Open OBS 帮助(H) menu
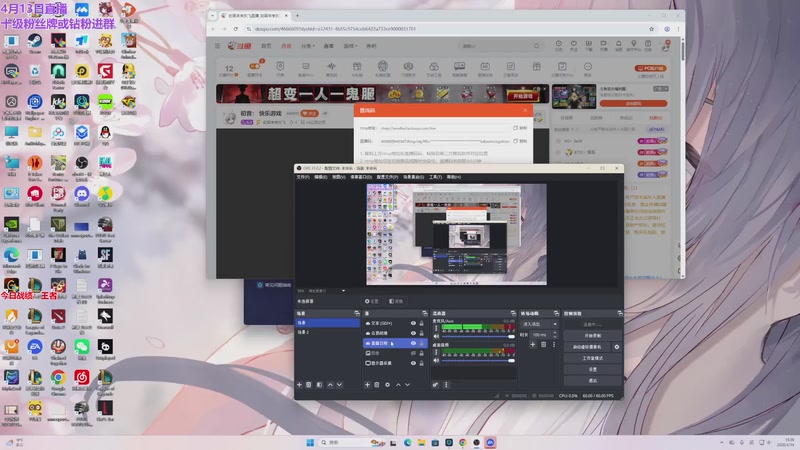The image size is (800, 450). (x=454, y=177)
